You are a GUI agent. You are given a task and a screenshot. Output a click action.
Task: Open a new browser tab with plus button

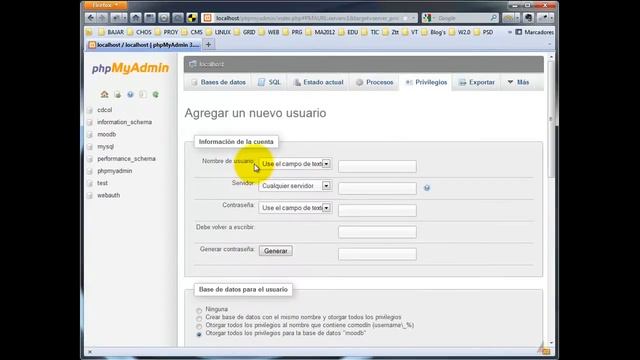pyautogui.click(x=208, y=44)
